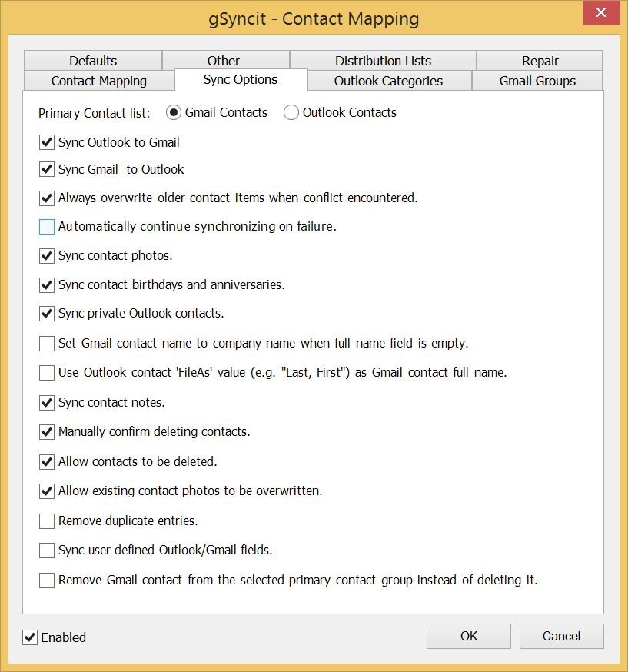Viewport: 628px width, 672px height.
Task: Toggle Sync contact photos checkbox
Action: [47, 256]
